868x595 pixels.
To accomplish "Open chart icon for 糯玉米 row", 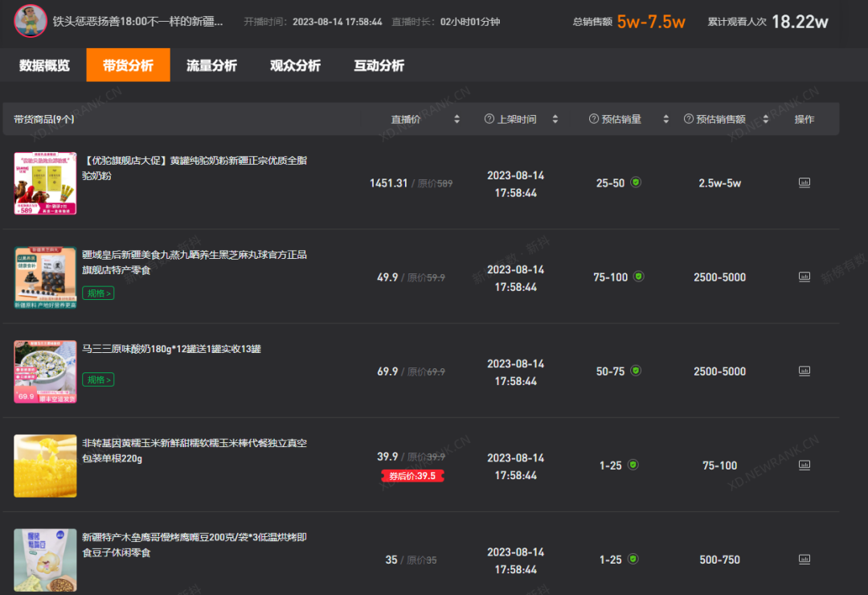I will (805, 465).
